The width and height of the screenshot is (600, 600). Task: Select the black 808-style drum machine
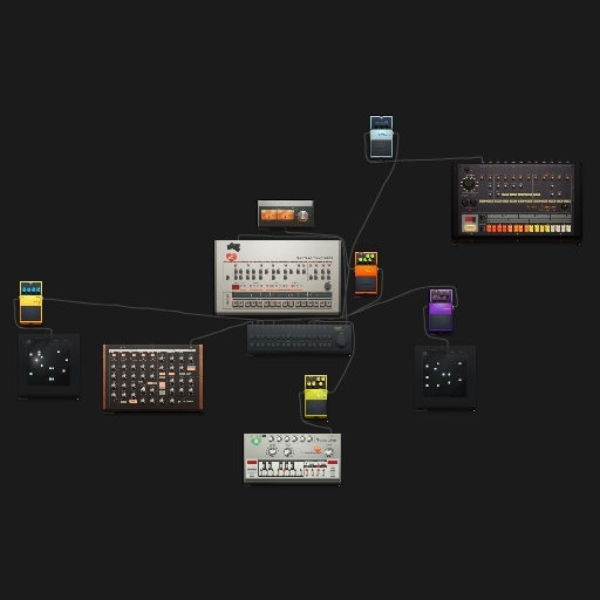516,201
